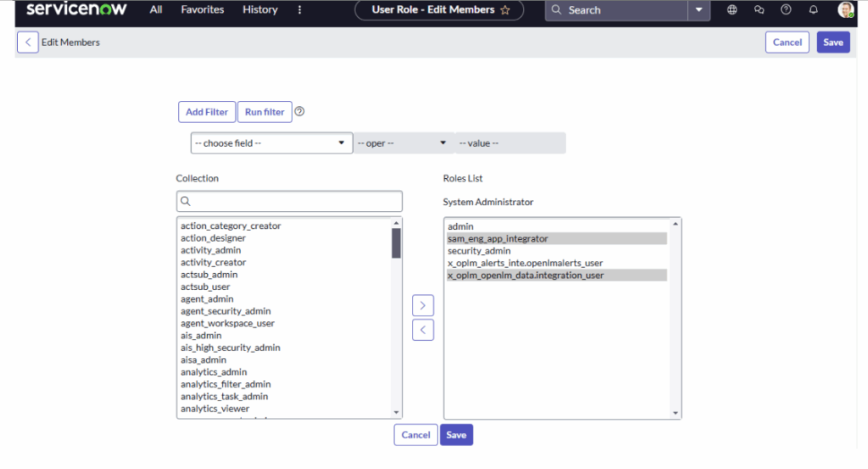Select admin in Roles List
The width and height of the screenshot is (868, 469).
click(x=460, y=226)
